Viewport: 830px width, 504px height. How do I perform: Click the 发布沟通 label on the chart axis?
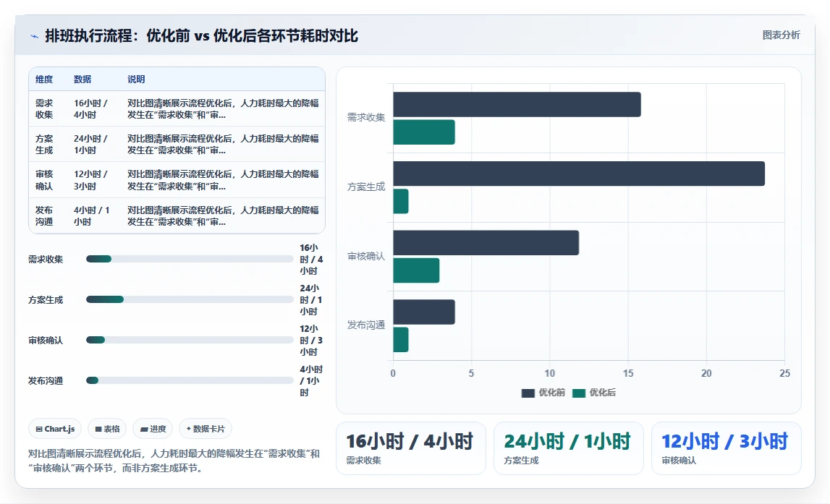(365, 325)
